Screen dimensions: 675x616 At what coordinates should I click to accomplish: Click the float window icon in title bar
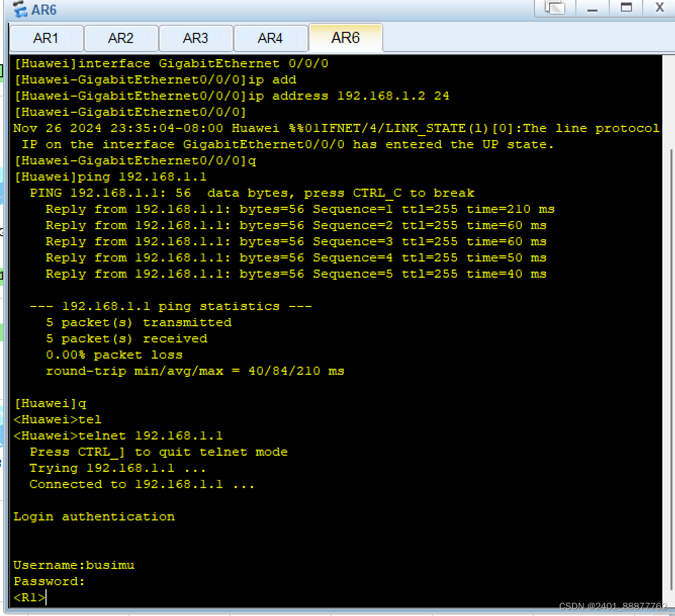555,8
